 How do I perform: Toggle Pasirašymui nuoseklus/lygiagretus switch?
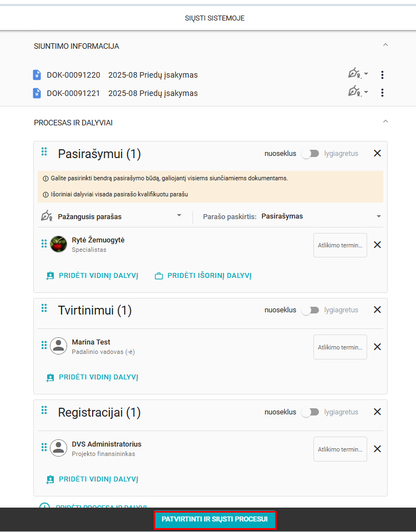point(311,154)
